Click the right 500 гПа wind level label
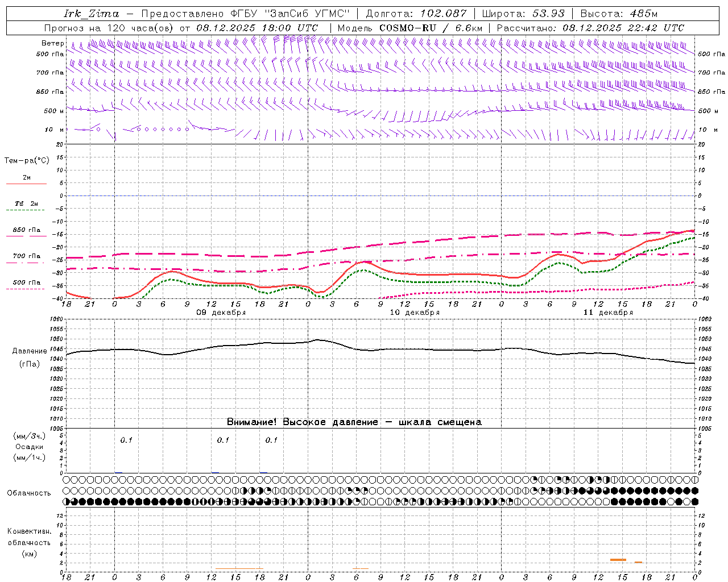The width and height of the screenshot is (728, 582). 712,54
